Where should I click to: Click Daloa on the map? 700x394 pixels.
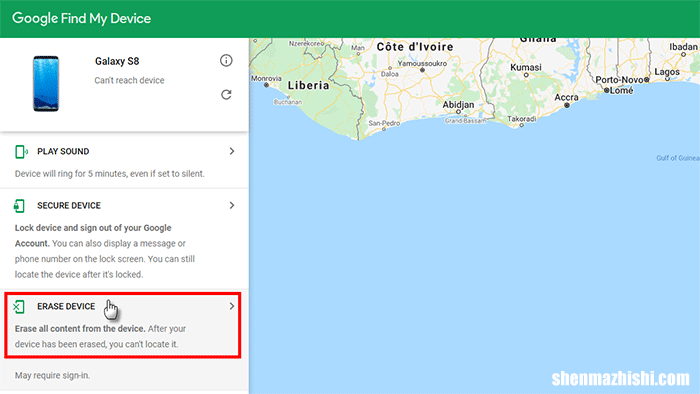click(x=390, y=74)
